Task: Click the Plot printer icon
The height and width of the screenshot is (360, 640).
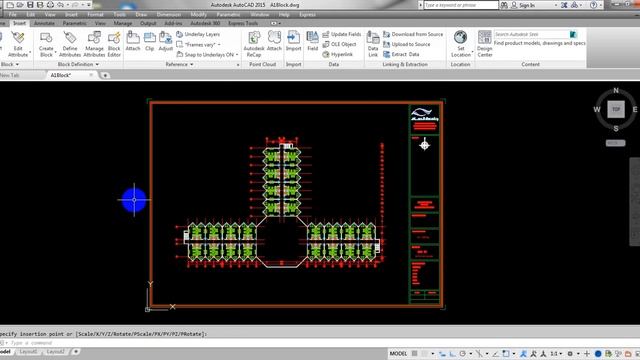Action: [50, 5]
